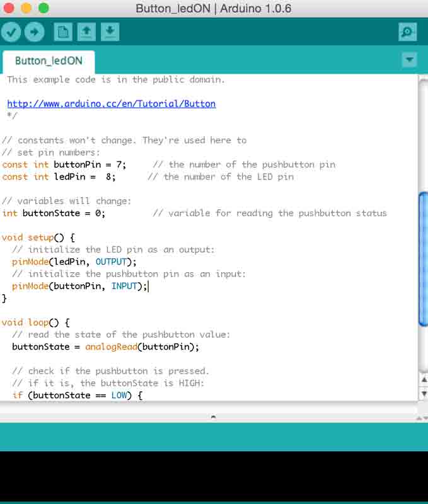Viewport: 428px width, 504px height.
Task: Click comment 'check if the pushbutton is pressed.'
Action: tap(110, 371)
